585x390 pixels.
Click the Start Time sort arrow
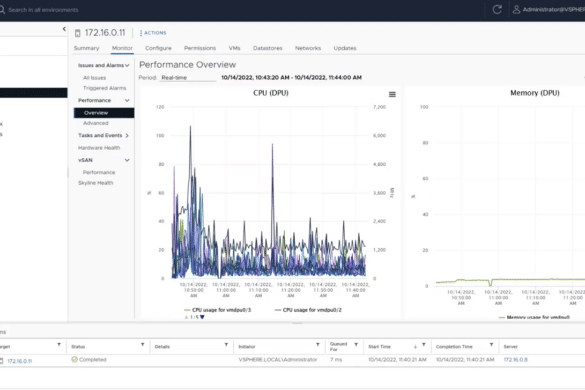pos(415,347)
